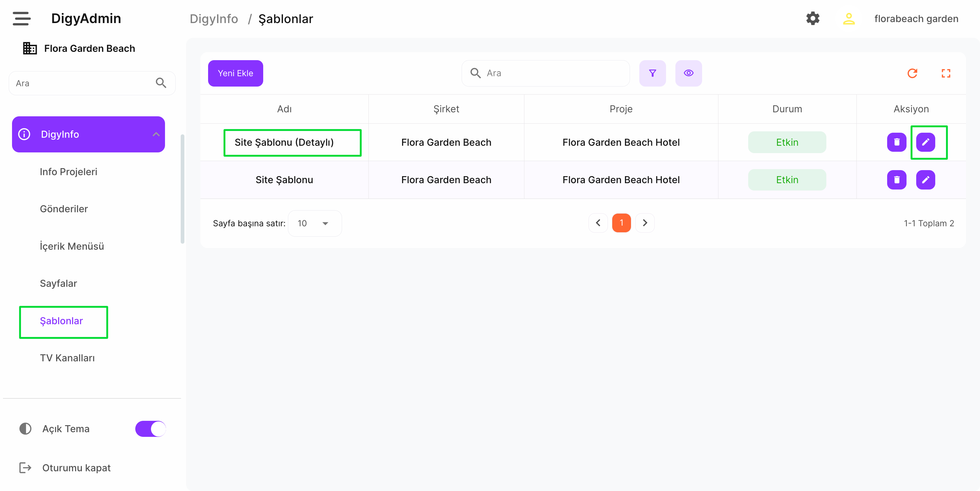Click the filter funnel icon
The width and height of the screenshot is (980, 491).
tap(652, 73)
